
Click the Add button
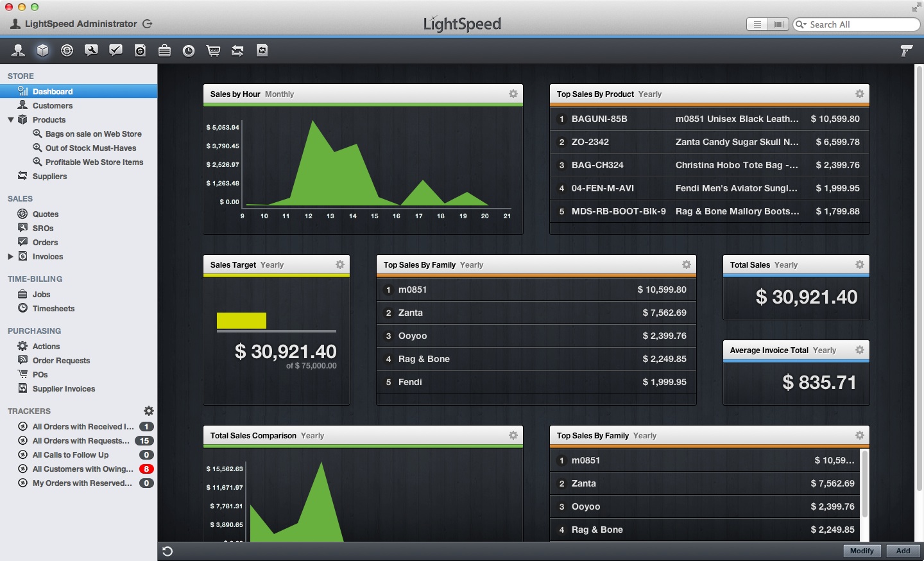coord(903,551)
